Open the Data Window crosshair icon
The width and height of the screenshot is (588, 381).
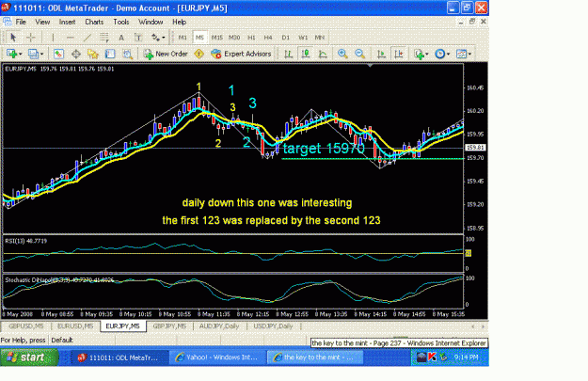click(x=76, y=54)
